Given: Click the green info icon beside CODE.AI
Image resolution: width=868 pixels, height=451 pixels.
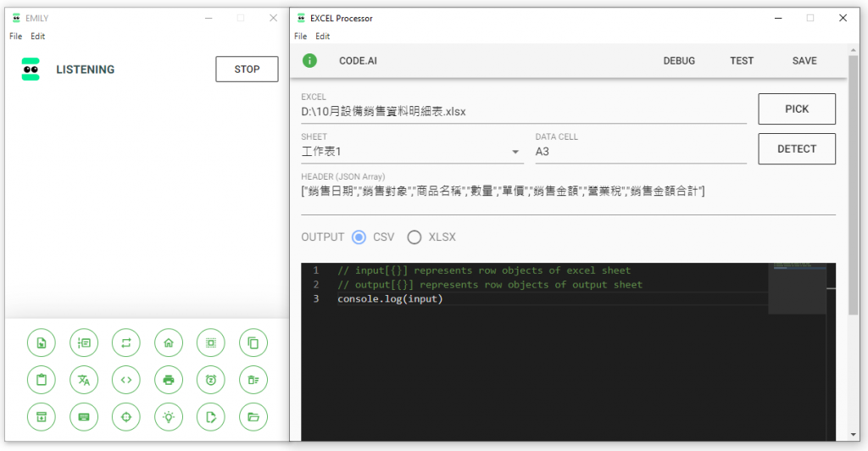Looking at the screenshot, I should coord(310,61).
